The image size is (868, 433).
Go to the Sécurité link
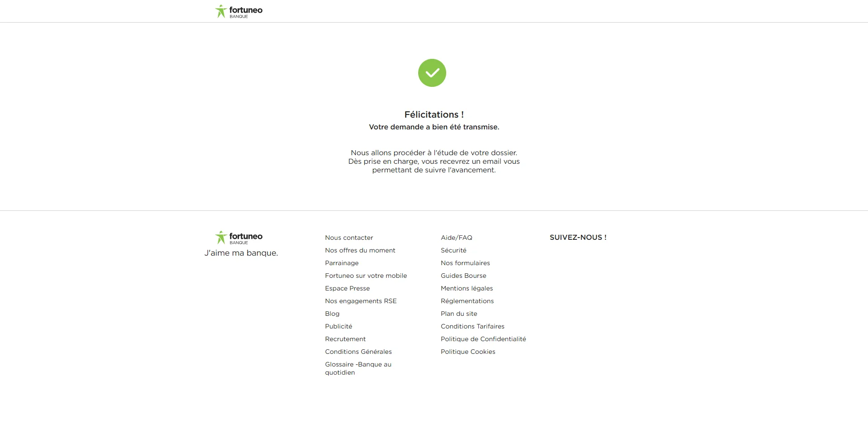[453, 250]
